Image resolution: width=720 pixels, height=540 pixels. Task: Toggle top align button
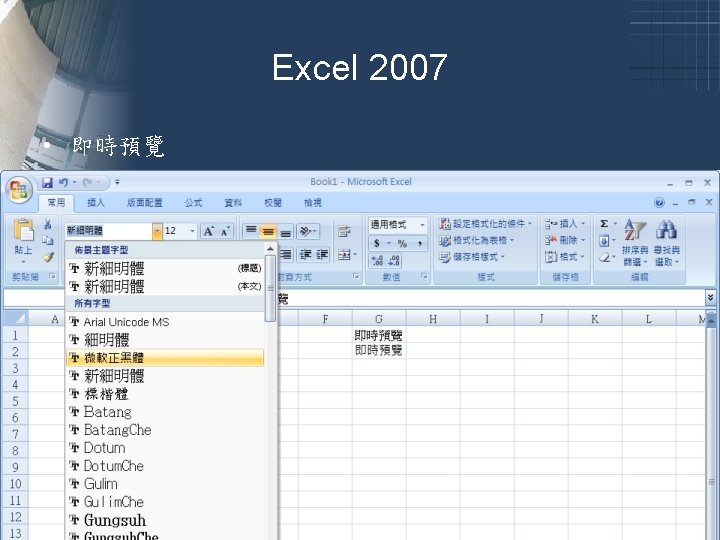point(251,231)
